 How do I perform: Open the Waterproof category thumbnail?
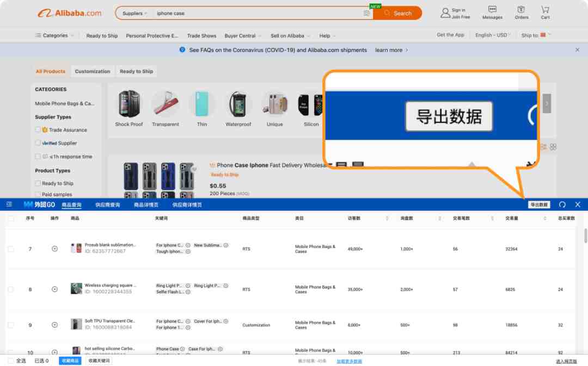pos(238,108)
